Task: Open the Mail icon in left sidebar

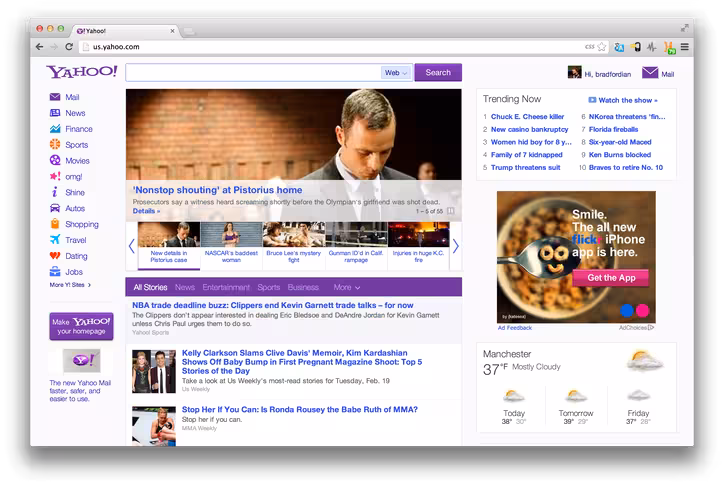Action: click(55, 97)
